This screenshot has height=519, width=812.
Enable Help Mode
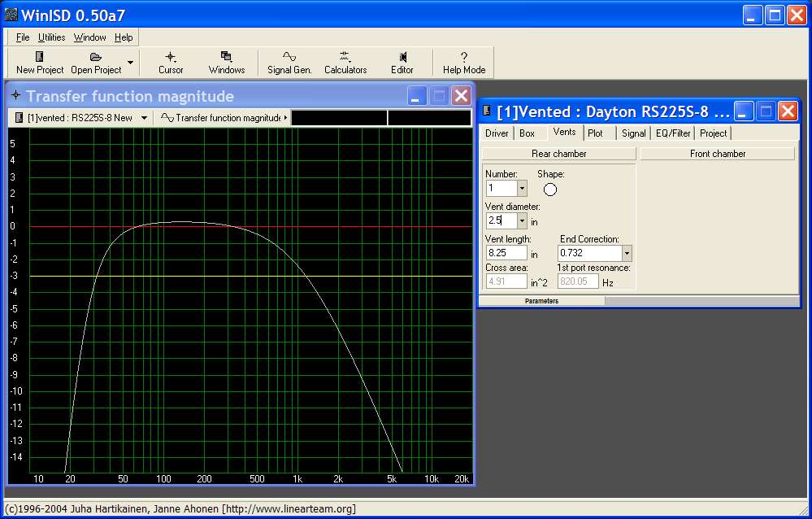coord(464,63)
